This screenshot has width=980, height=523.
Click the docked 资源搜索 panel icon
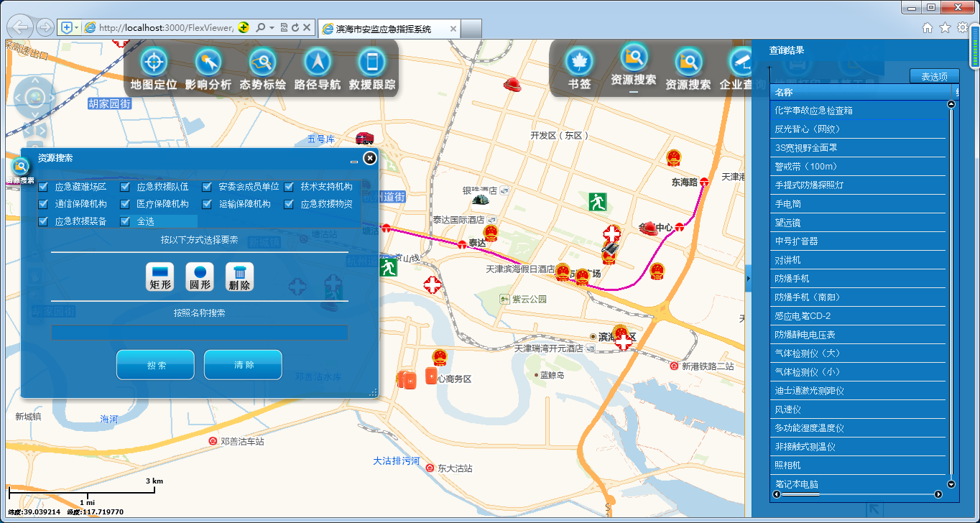point(21,167)
